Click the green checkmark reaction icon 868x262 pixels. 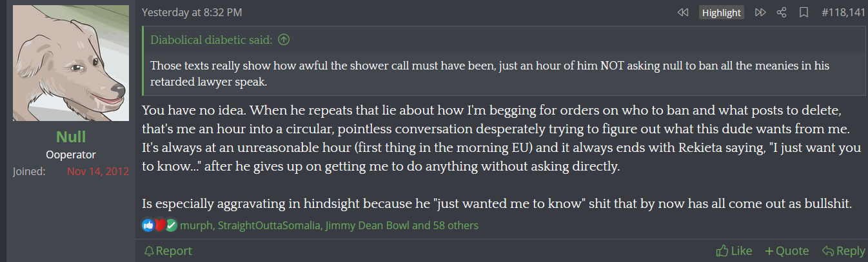pyautogui.click(x=171, y=225)
